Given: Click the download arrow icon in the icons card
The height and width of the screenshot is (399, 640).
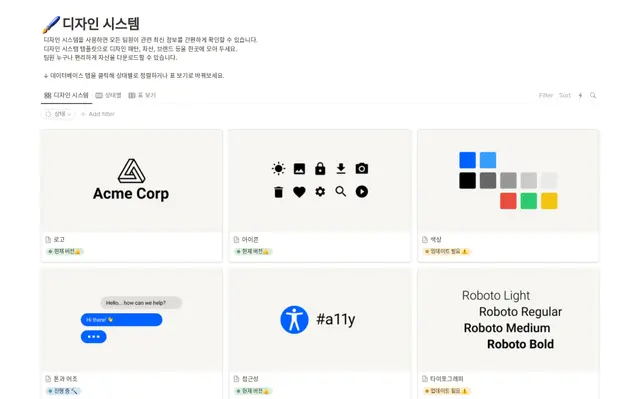Looking at the screenshot, I should [341, 168].
